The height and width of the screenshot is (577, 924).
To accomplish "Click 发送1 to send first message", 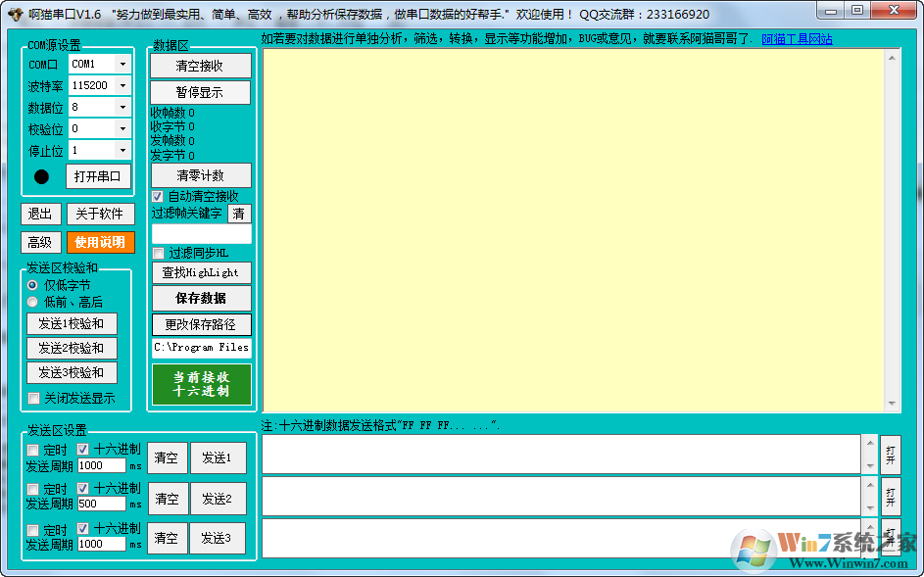I will click(x=218, y=457).
